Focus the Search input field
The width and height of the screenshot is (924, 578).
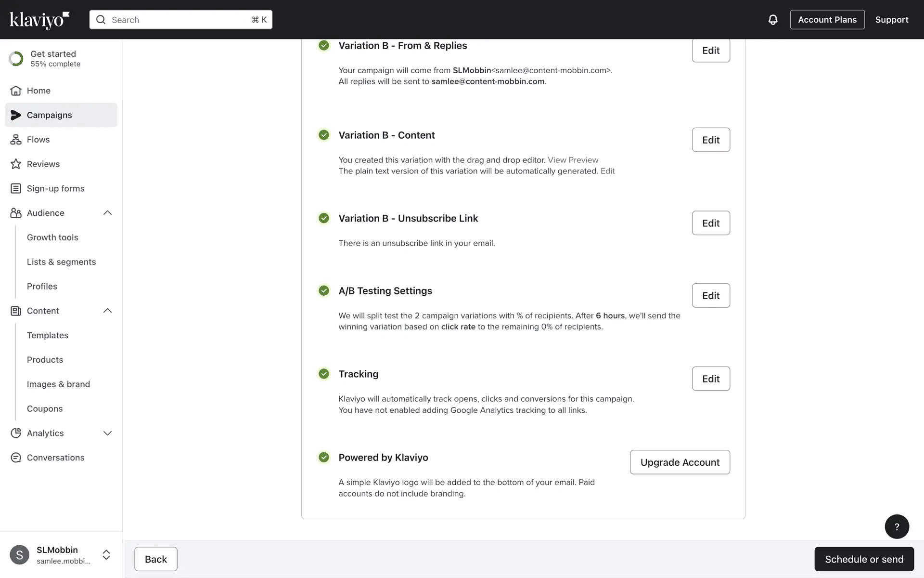[x=178, y=20]
